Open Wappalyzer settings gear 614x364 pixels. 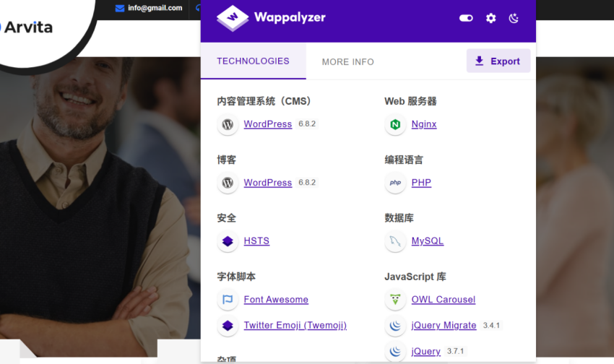click(x=490, y=18)
